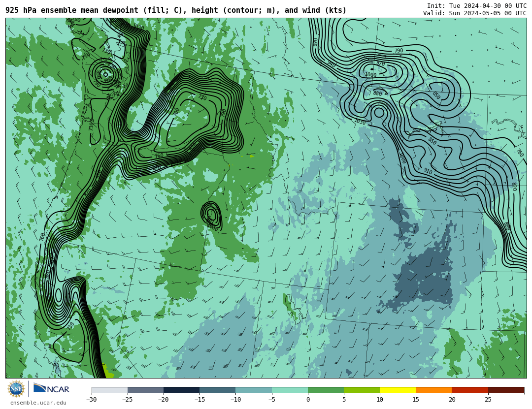Screen dimensions: 532x409
Task: Click the 910 contour label
Action: click(428, 171)
